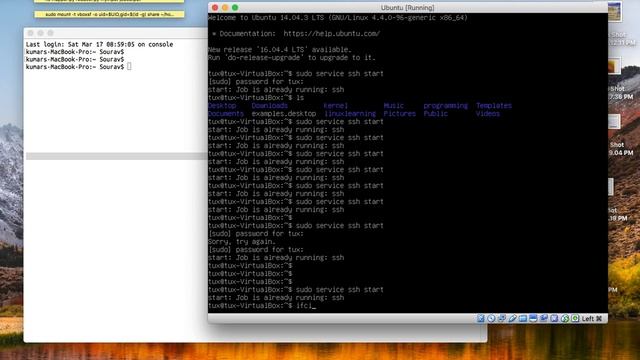Viewport: 640px width, 360px height.
Task: Click 'Public' directory in the ls output
Action: pos(436,113)
